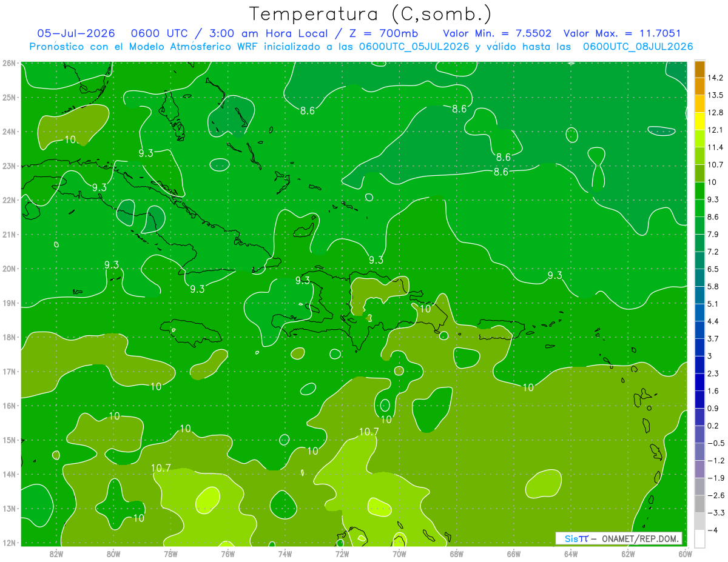Viewport: 728px width, 562px height.
Task: Click the "14.2" value on the color scale
Action: (x=715, y=78)
